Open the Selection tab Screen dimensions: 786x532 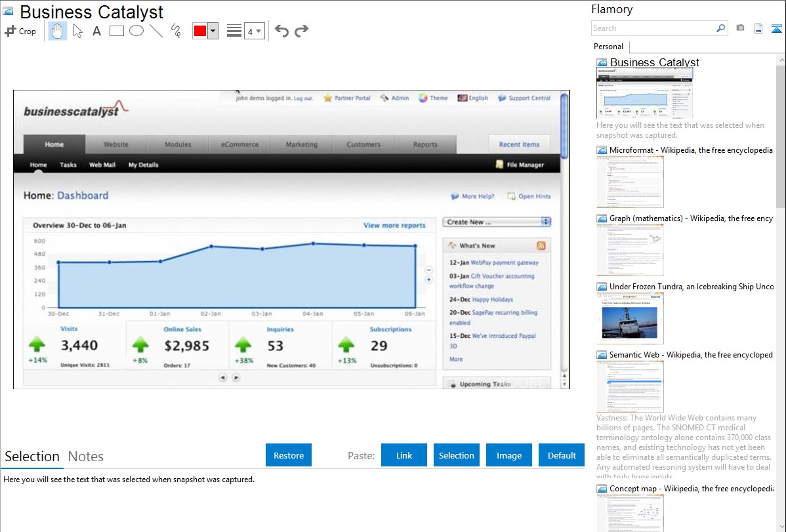(32, 457)
